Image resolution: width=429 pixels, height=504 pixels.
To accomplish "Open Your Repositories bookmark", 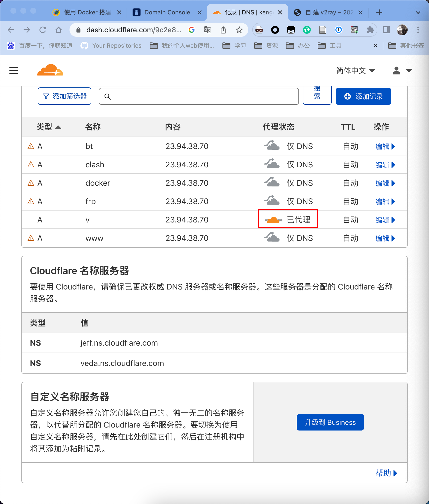I will [x=111, y=46].
